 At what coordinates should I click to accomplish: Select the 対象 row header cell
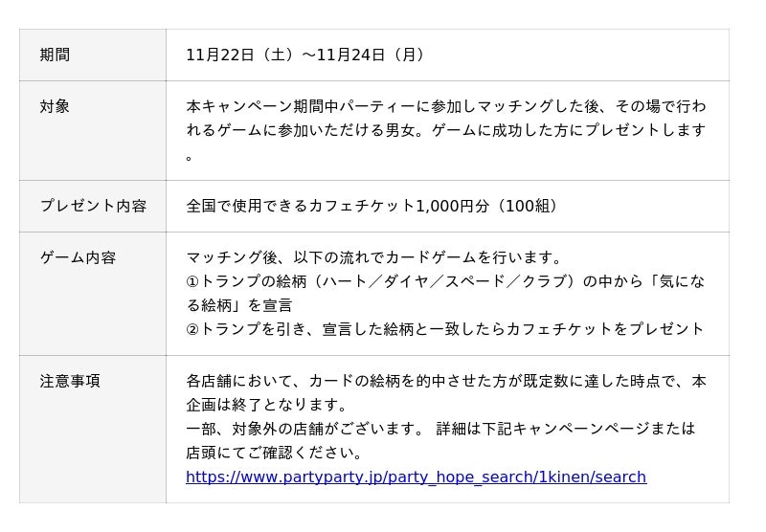(x=55, y=106)
